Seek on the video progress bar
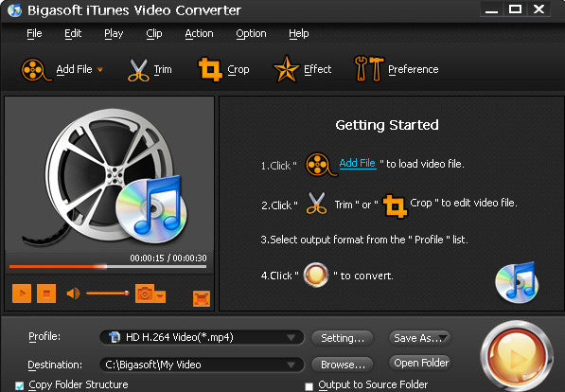565x392 pixels. click(x=108, y=267)
